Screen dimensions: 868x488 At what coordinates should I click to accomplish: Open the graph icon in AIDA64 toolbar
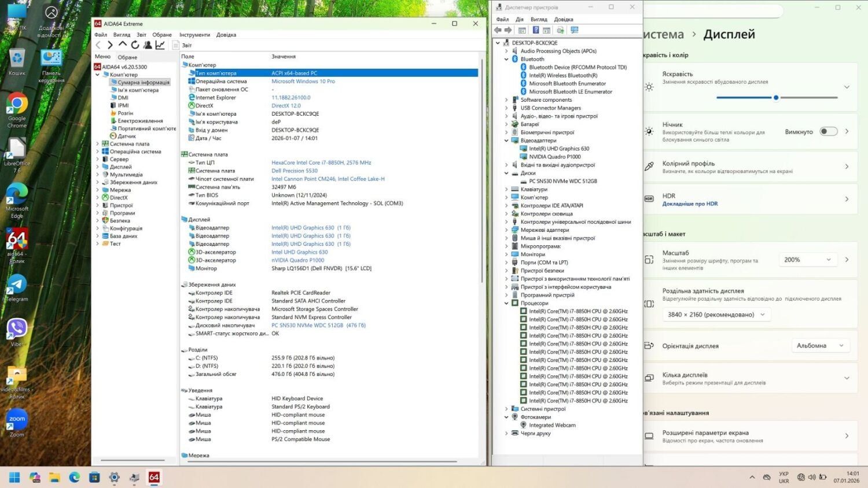[160, 45]
